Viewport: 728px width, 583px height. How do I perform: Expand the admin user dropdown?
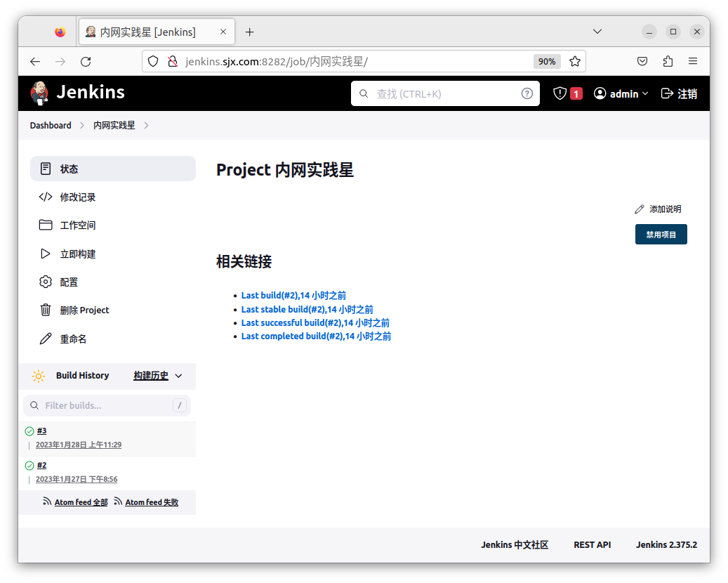point(645,93)
